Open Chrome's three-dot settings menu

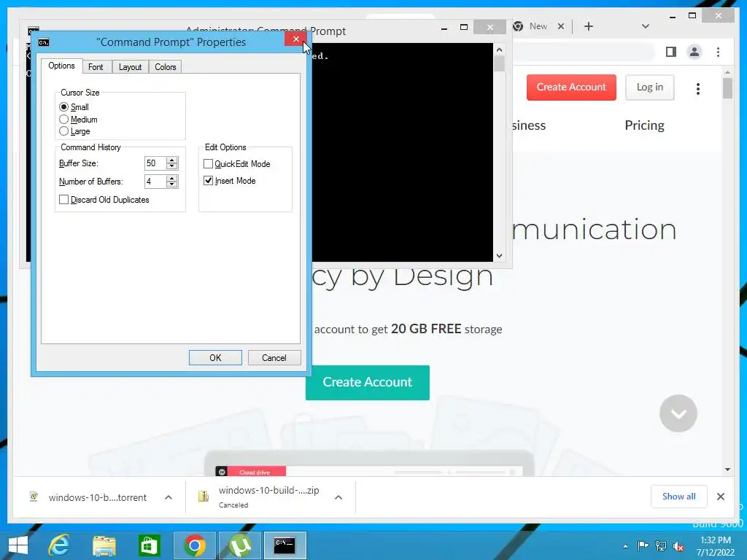tap(718, 52)
